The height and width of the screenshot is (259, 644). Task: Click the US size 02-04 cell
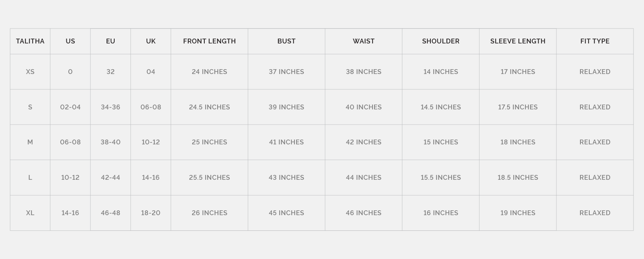[x=70, y=107]
